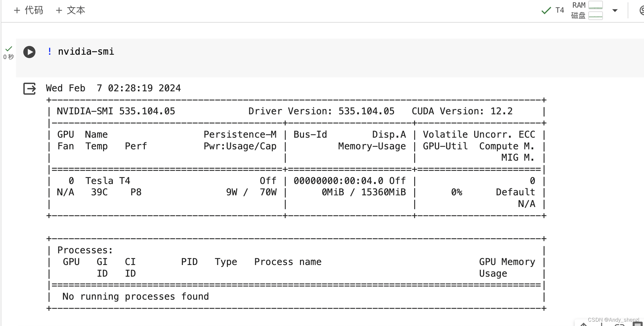Click the '15360MiB' memory value
The image size is (644, 326).
tap(383, 192)
